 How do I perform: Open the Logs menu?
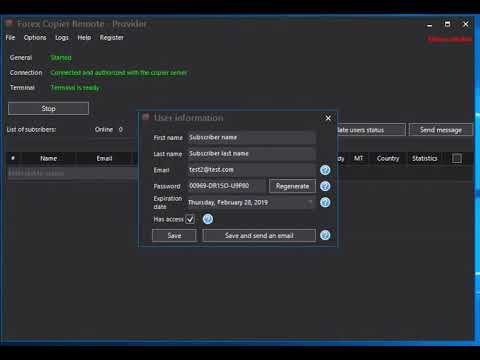(62, 38)
